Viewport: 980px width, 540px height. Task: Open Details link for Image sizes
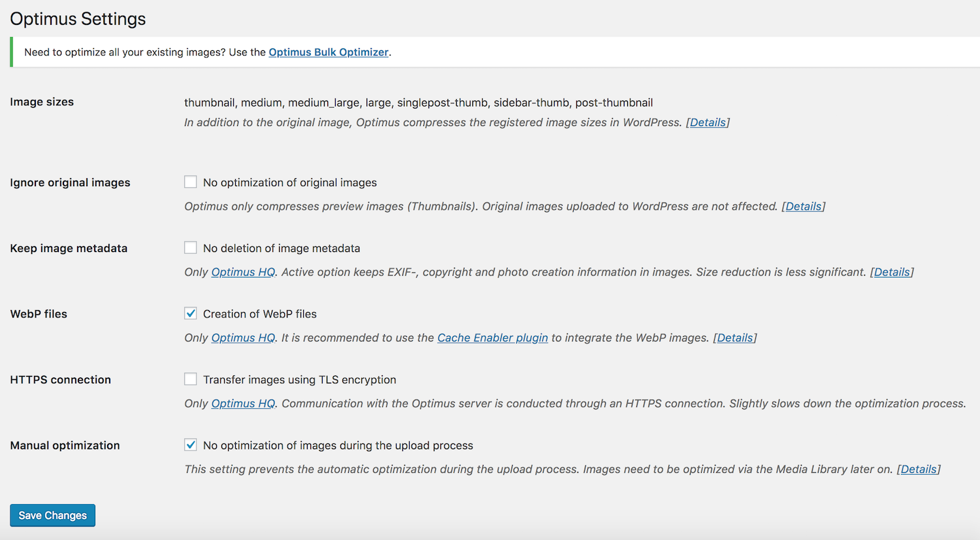click(708, 122)
